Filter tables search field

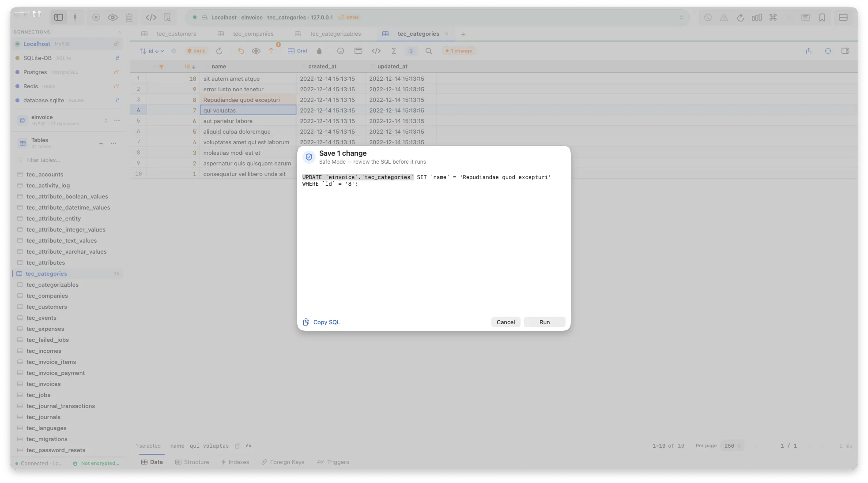68,160
